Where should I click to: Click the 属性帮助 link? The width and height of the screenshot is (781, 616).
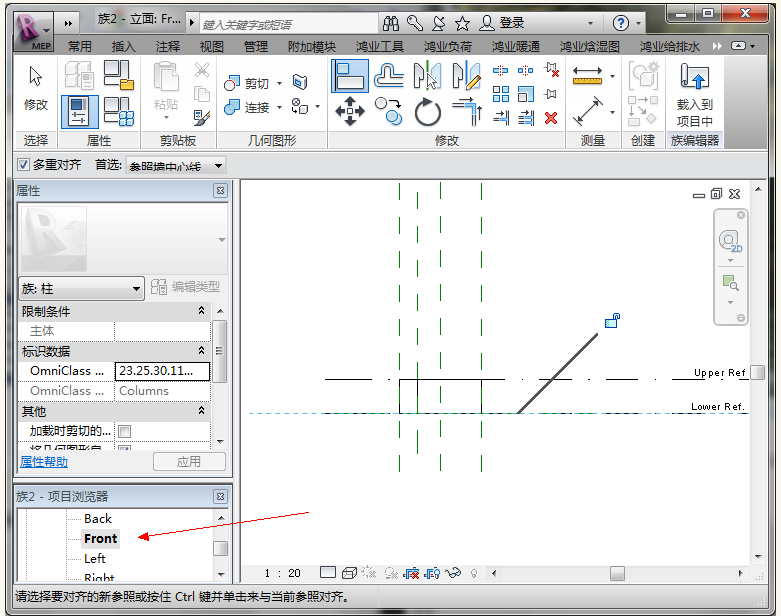pos(44,462)
